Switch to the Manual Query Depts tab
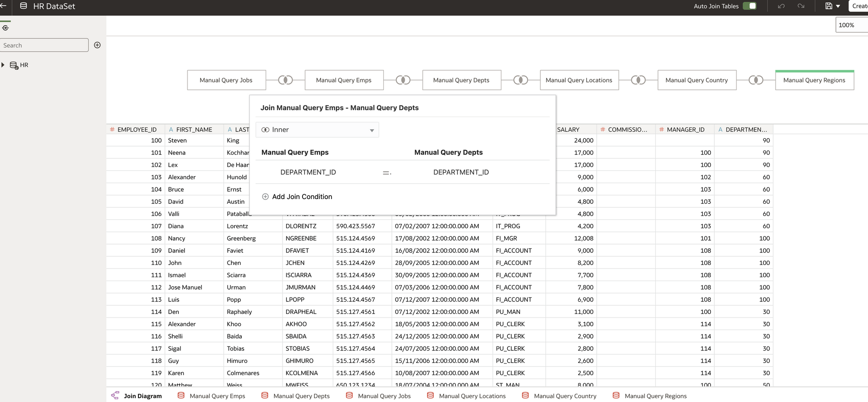868x402 pixels. coord(301,396)
